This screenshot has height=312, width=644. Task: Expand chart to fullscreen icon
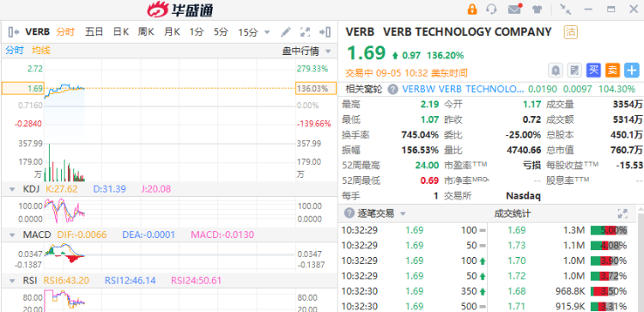pyautogui.click(x=305, y=32)
